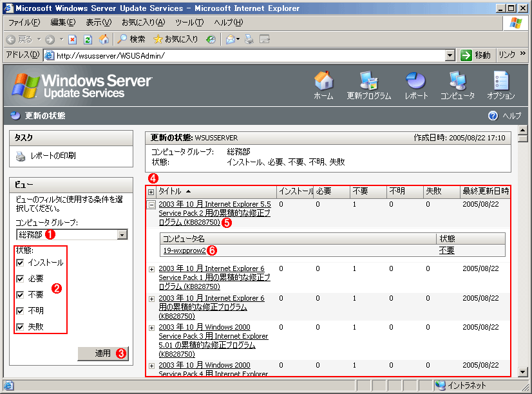The height and width of the screenshot is (394, 532).
Task: Stop page loading with the red X icon
Action: click(72, 40)
